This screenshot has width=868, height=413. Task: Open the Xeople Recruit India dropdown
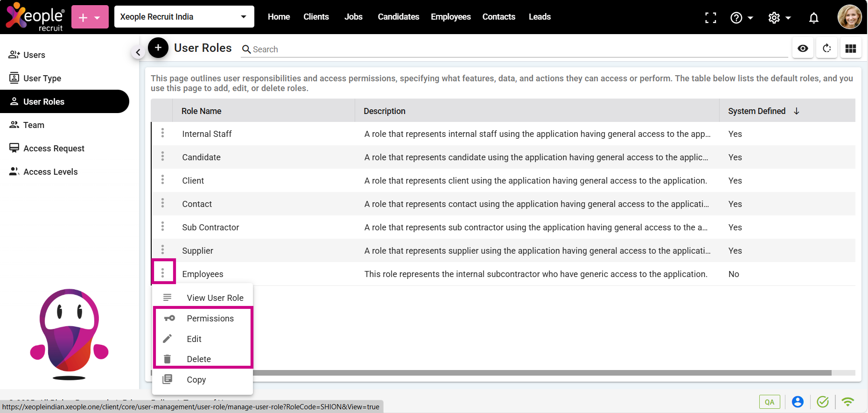pyautogui.click(x=184, y=17)
